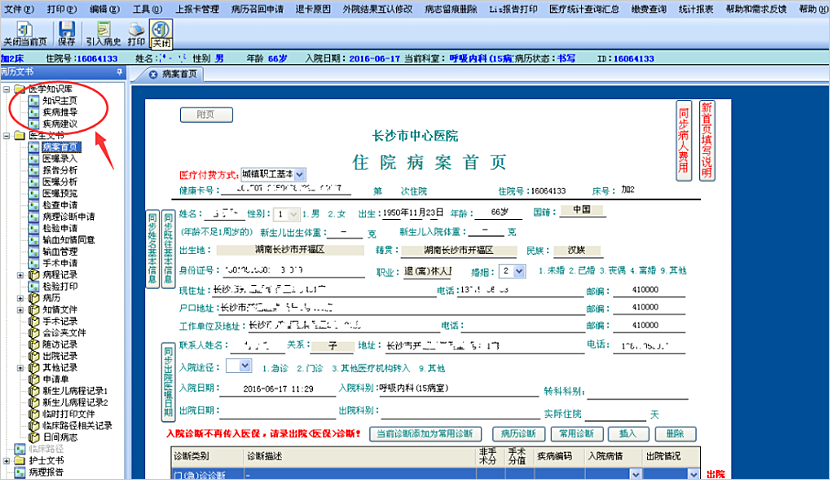The width and height of the screenshot is (830, 480).
Task: Open 检验打印 tree node
Action: (x=60, y=286)
